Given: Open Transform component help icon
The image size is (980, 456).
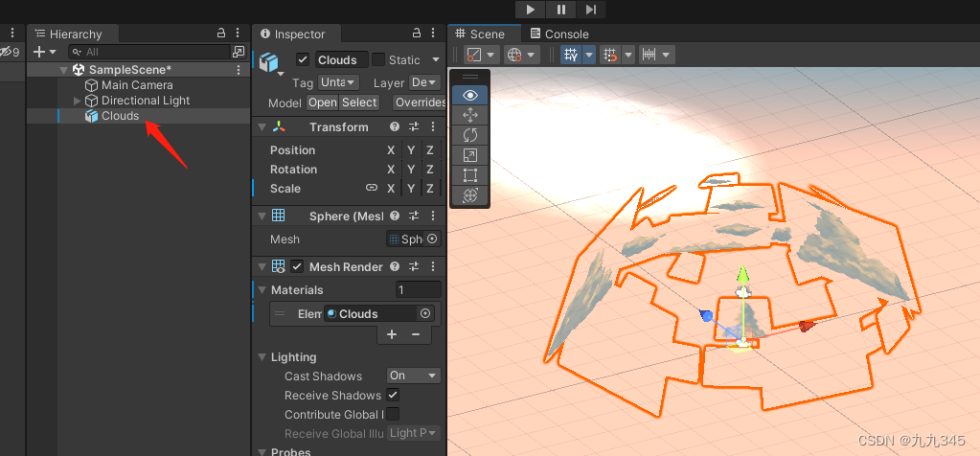Looking at the screenshot, I should pos(395,126).
